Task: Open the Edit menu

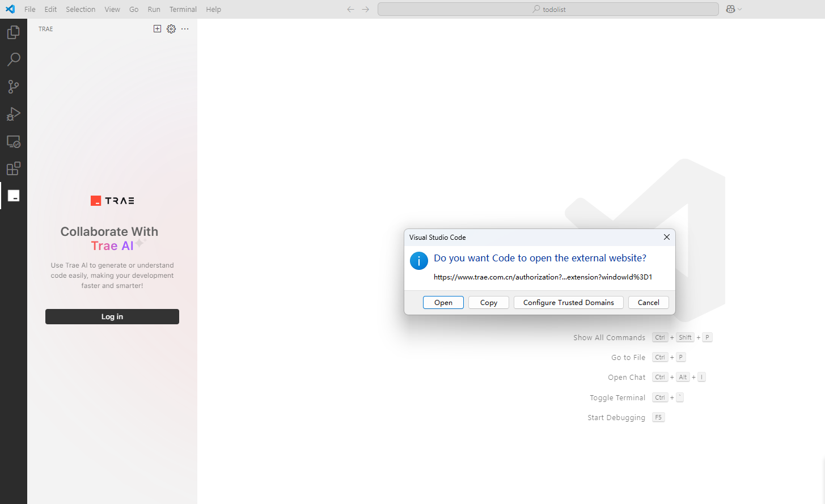Action: coord(50,10)
